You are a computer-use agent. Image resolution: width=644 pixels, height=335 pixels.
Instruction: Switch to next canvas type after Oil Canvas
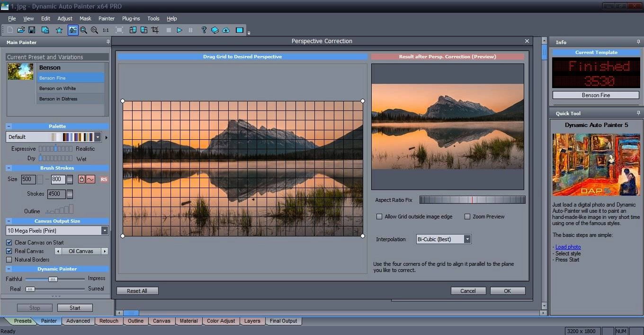pos(105,251)
